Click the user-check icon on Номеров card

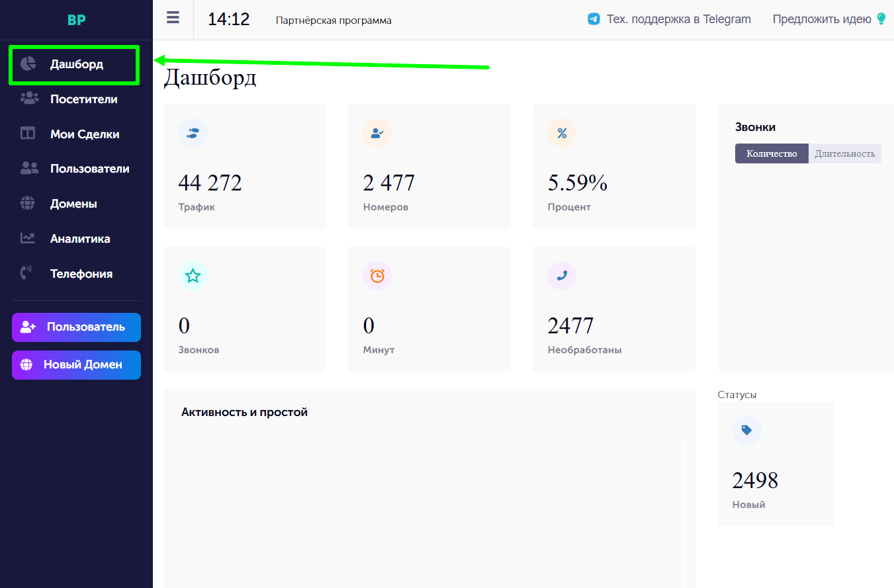[x=377, y=133]
